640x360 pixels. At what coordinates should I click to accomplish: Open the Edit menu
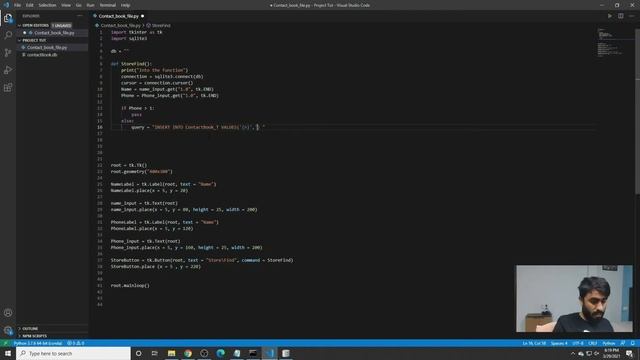30,5
